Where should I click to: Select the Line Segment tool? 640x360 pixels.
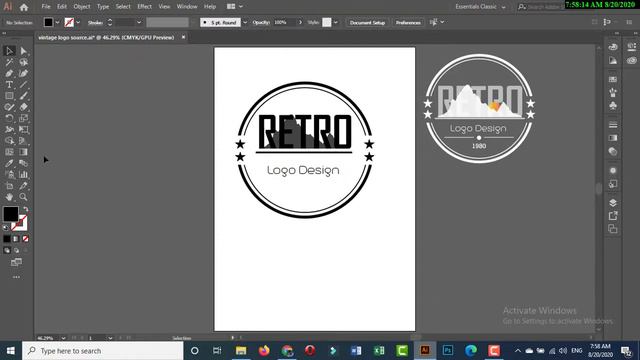(23, 85)
